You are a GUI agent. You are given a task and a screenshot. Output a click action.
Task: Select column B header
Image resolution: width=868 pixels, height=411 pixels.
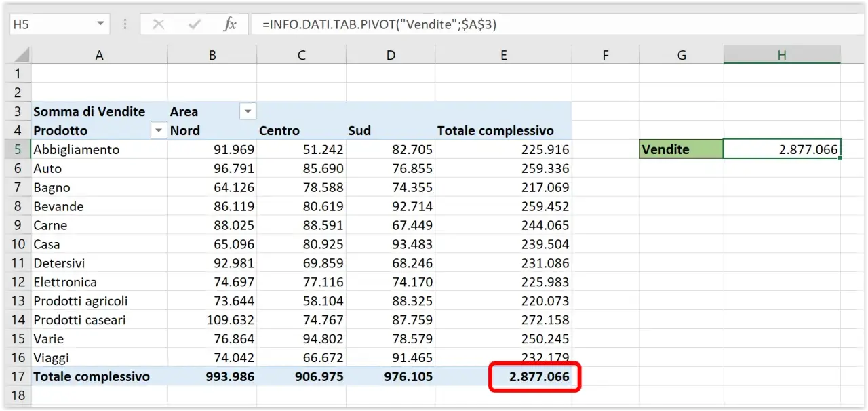click(x=212, y=56)
